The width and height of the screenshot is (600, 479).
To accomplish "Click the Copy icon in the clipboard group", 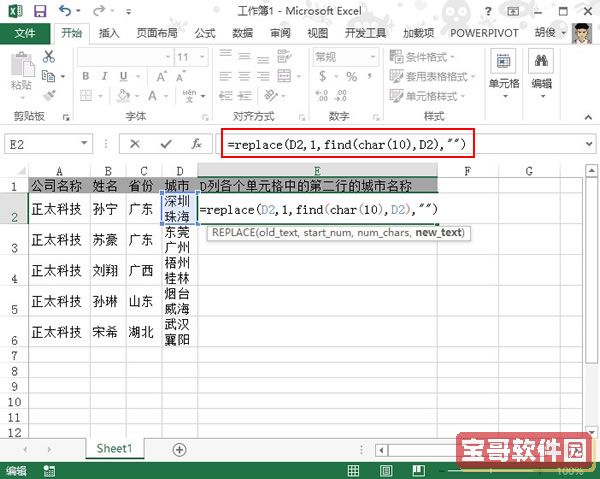I will pos(49,76).
